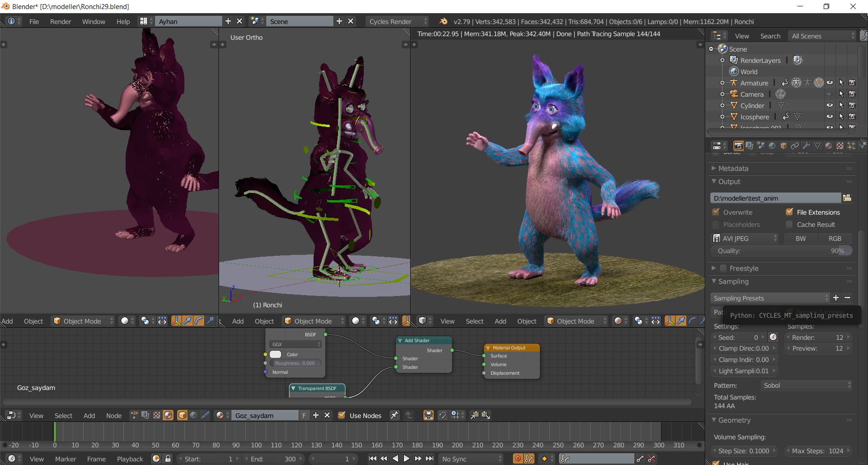
Task: Open the Cycles Render engine dropdown
Action: pos(397,21)
